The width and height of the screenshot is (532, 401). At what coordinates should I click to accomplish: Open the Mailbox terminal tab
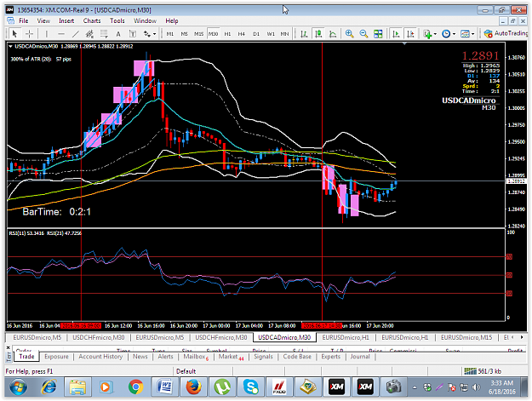tap(196, 357)
